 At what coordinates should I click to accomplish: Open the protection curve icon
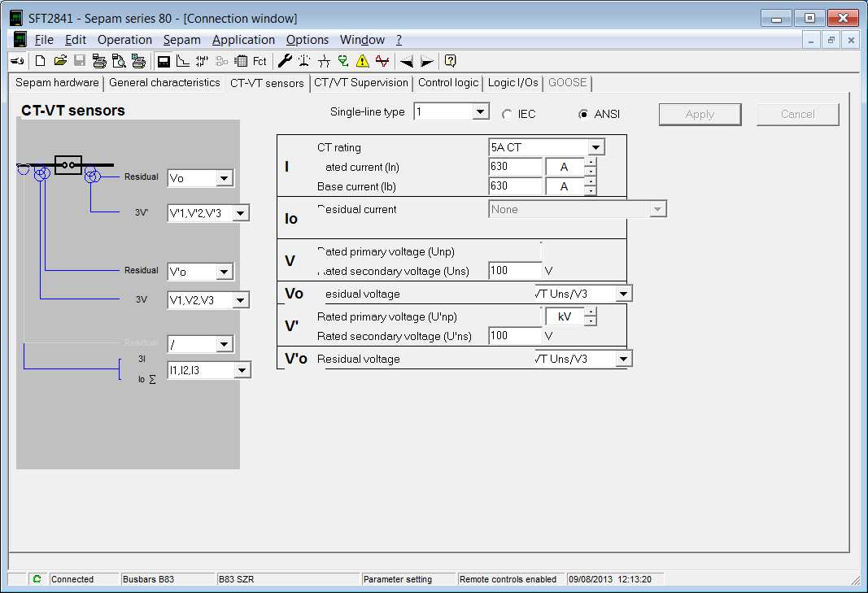[x=183, y=61]
